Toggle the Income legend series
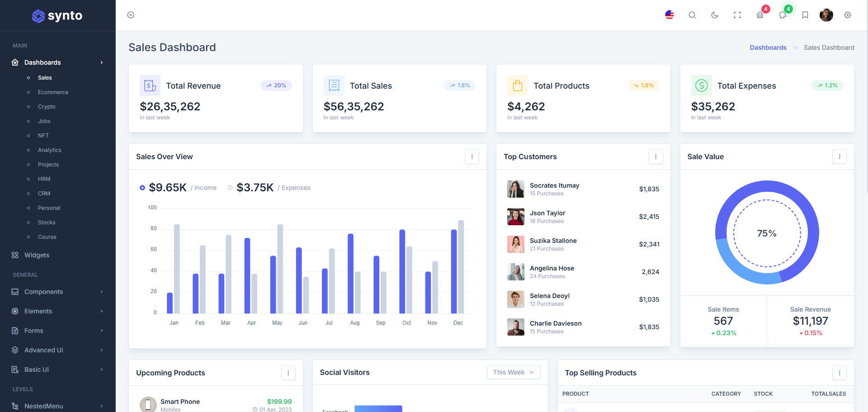Screen dimensions: 868x412 tap(178, 188)
